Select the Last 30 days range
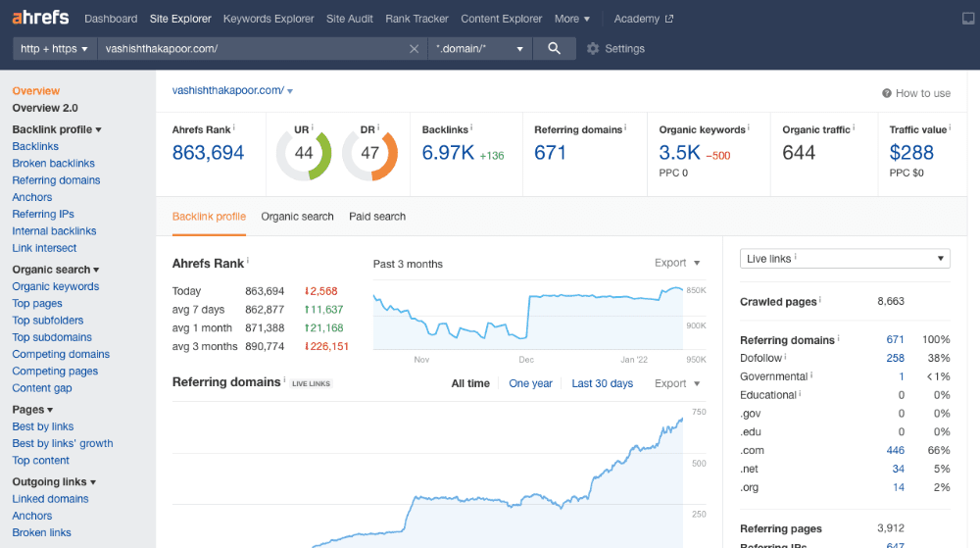 point(603,383)
